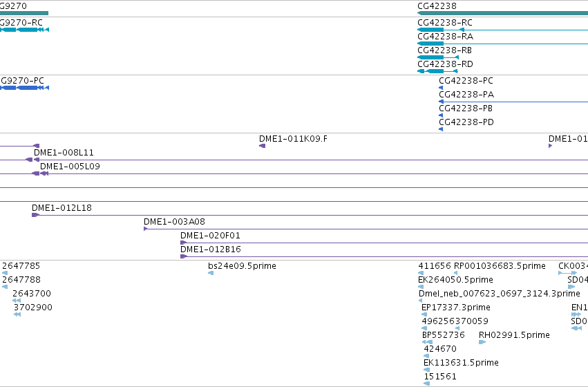Select the DME1-011K09.F arrow glyph

(262, 146)
